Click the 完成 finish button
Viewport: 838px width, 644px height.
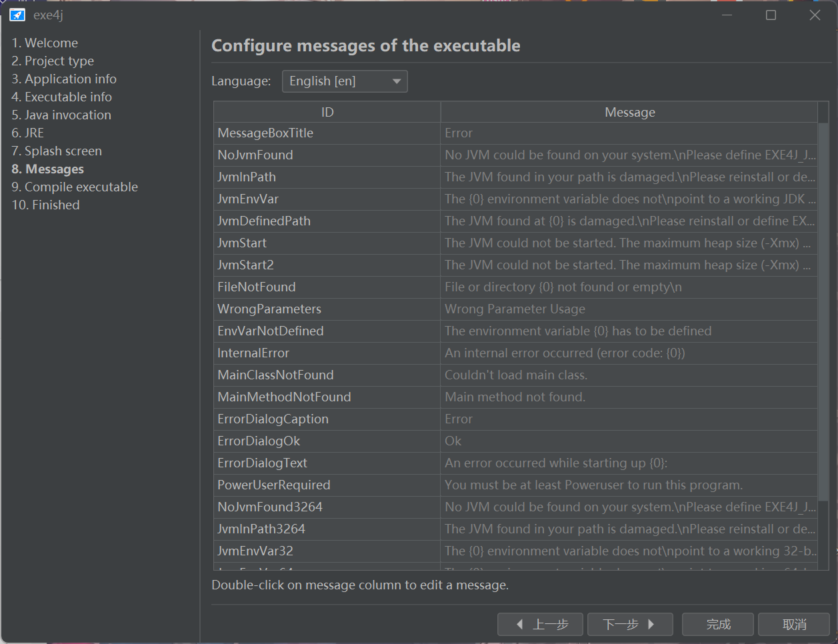click(718, 625)
